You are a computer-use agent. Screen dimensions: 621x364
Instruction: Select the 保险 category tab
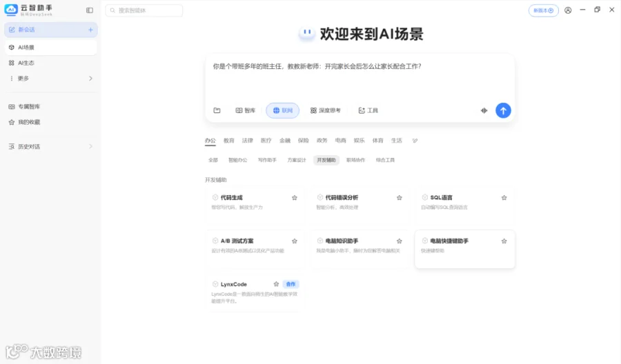click(x=304, y=141)
